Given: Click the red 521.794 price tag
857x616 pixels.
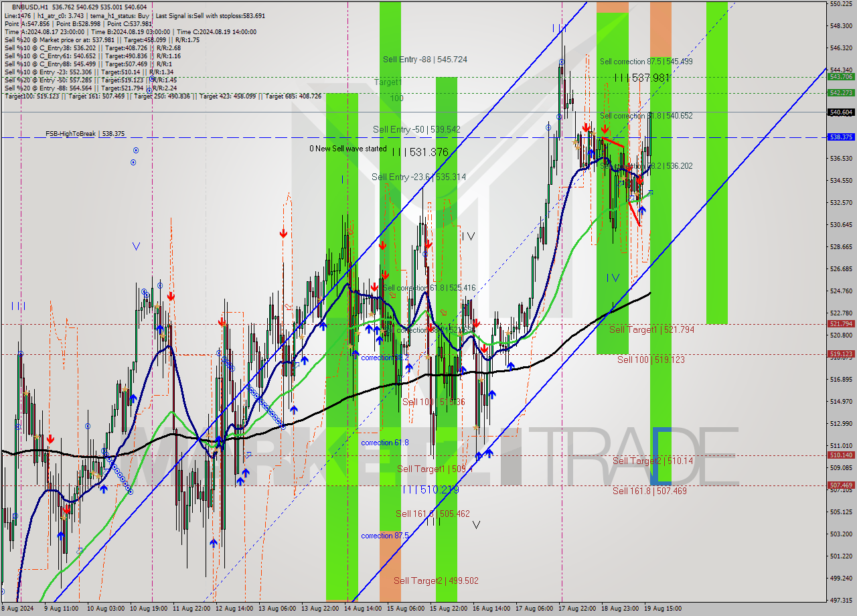Looking at the screenshot, I should click(841, 323).
